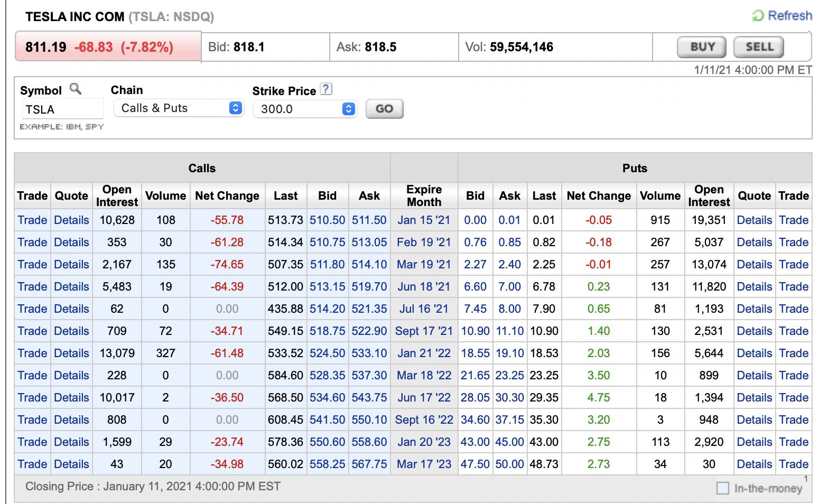The height and width of the screenshot is (504, 819).
Task: Focus the Symbol field containing TSLA
Action: [x=62, y=109]
